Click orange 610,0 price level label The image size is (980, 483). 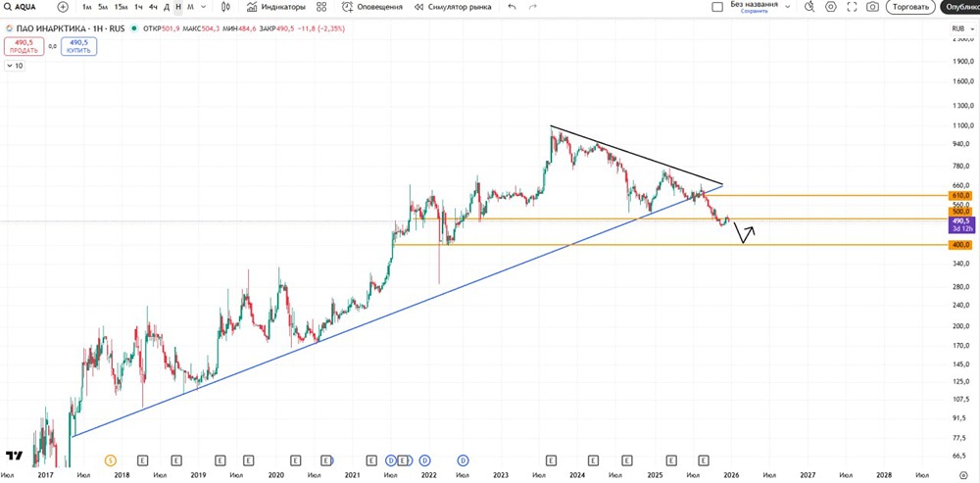(x=960, y=196)
